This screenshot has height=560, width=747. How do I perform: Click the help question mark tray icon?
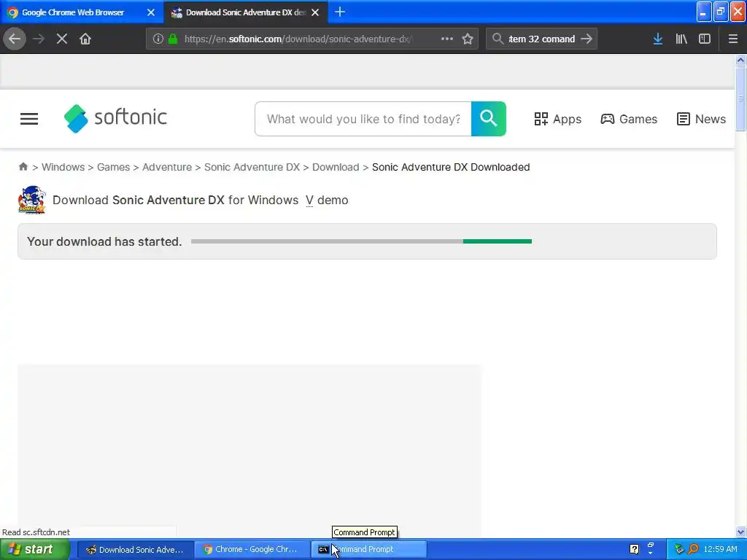[634, 549]
